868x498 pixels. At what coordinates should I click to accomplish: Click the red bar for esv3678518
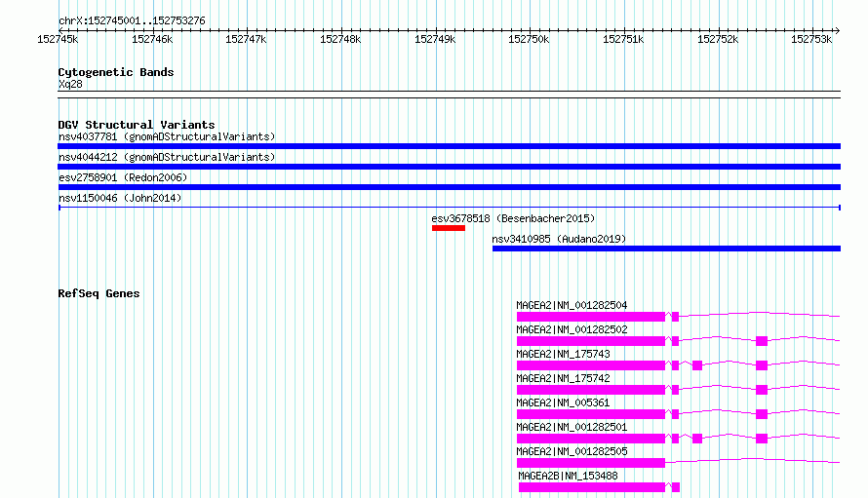pyautogui.click(x=449, y=228)
